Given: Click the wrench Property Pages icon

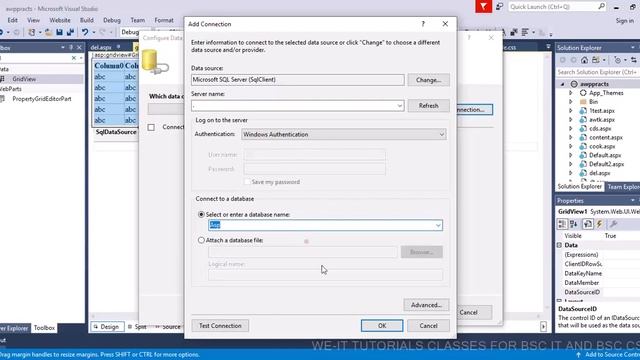Looking at the screenshot, I should [x=613, y=224].
